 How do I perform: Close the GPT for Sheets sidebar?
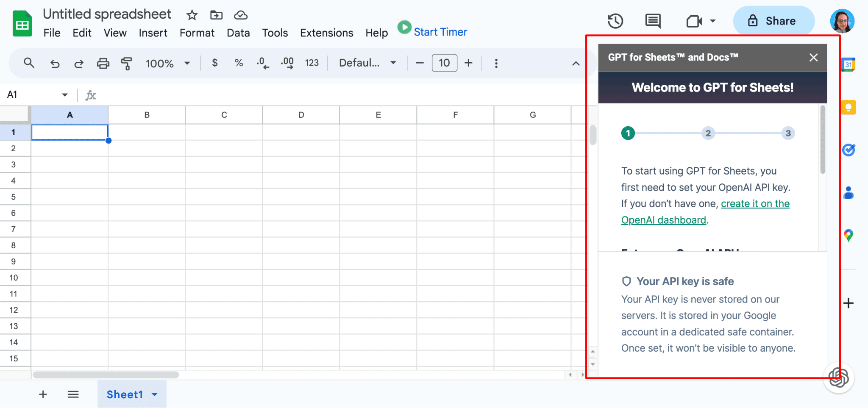pyautogui.click(x=813, y=58)
